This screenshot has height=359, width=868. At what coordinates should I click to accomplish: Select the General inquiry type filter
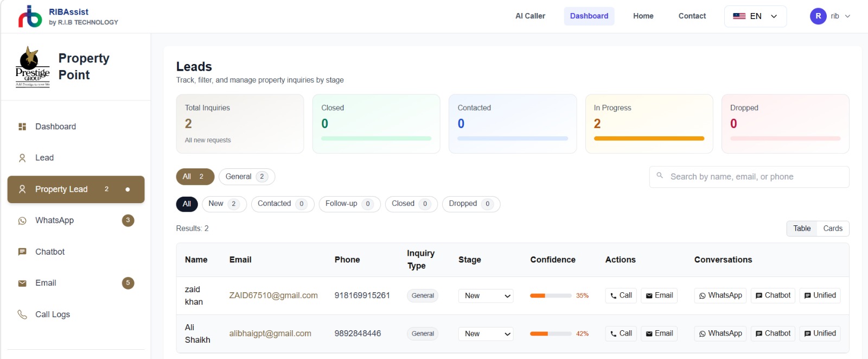tap(247, 177)
